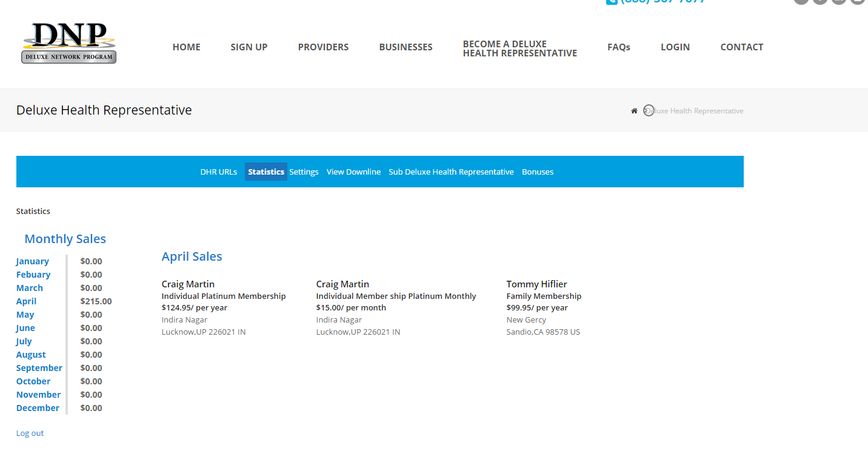Open the CONTACT page
This screenshot has width=868, height=465.
742,47
